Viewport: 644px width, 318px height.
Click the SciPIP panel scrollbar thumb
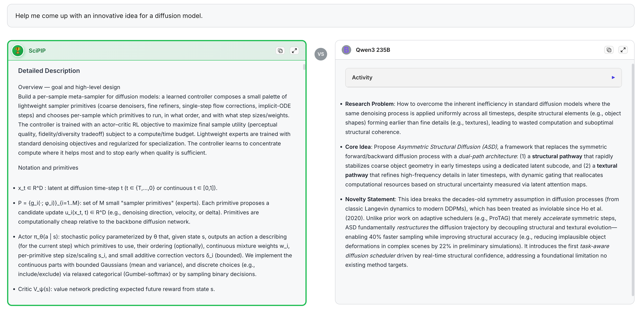click(304, 67)
